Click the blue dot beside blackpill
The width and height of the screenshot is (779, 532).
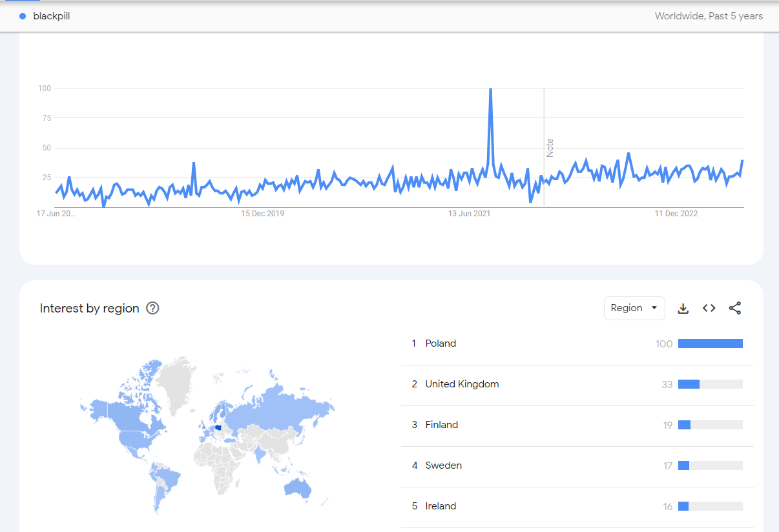[23, 16]
